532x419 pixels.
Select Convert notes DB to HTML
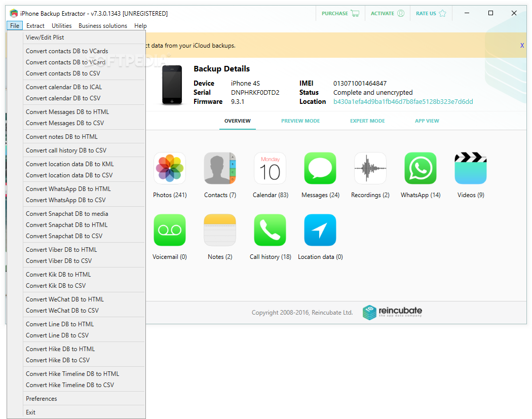point(84,136)
